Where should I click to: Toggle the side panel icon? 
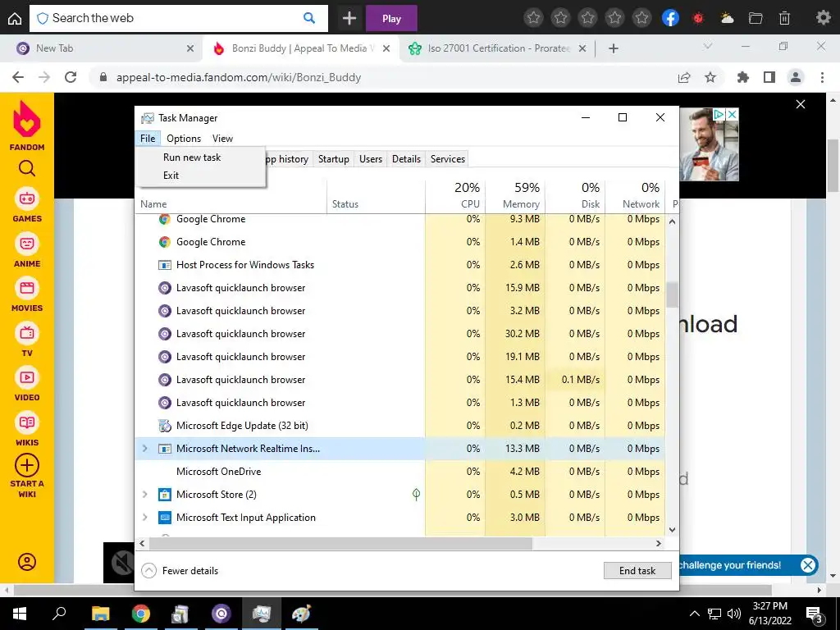click(x=769, y=78)
